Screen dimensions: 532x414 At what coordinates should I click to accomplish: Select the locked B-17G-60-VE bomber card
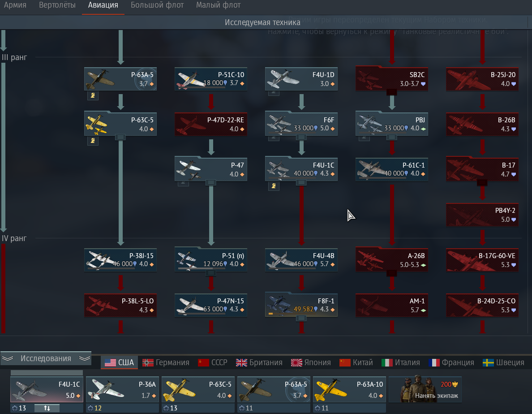point(482,260)
